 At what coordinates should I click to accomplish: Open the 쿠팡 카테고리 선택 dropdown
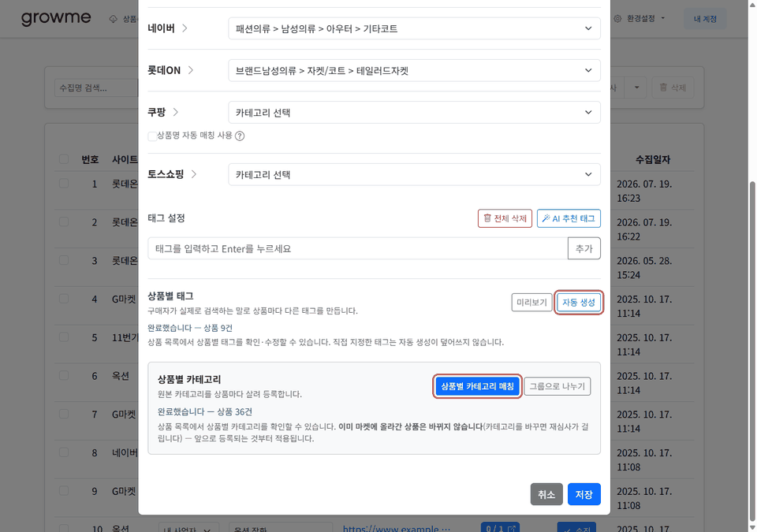tap(414, 113)
